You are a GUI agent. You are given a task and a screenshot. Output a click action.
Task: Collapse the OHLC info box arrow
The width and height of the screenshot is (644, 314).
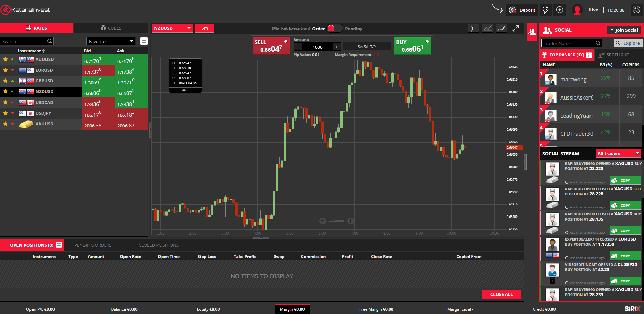pos(184,90)
